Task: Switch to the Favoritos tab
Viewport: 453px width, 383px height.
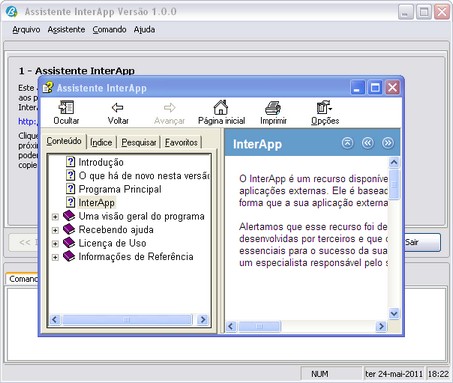Action: [x=181, y=142]
